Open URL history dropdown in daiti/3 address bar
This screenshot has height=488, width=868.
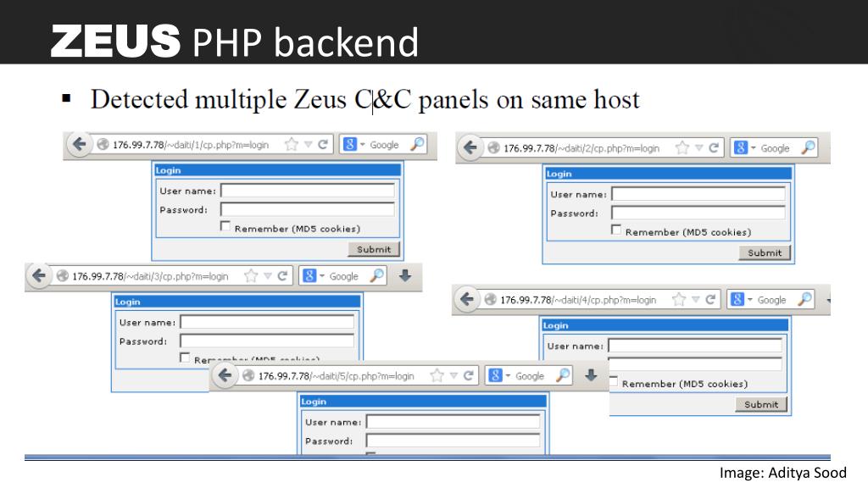pyautogui.click(x=268, y=276)
